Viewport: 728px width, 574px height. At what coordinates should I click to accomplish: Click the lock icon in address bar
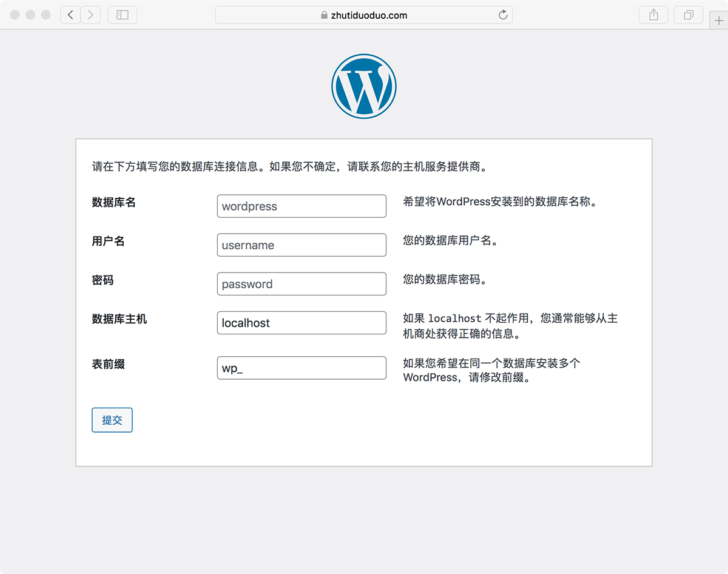coord(324,15)
